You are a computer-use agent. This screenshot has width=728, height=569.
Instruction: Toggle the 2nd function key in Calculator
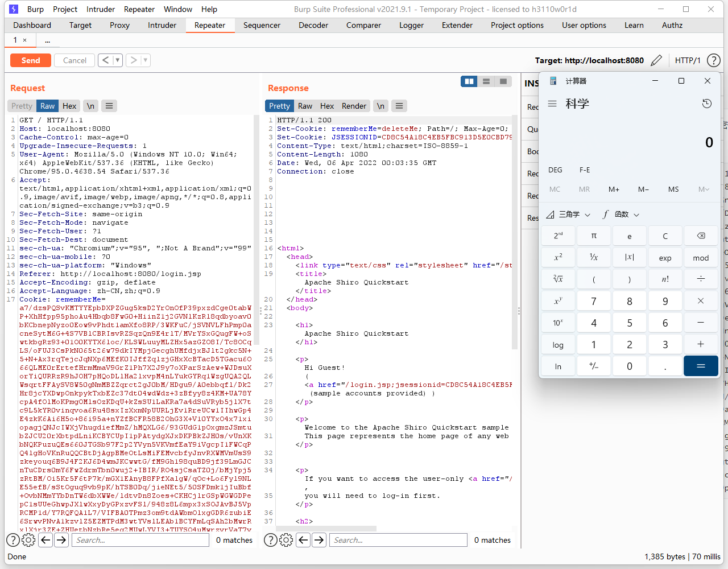pyautogui.click(x=558, y=236)
